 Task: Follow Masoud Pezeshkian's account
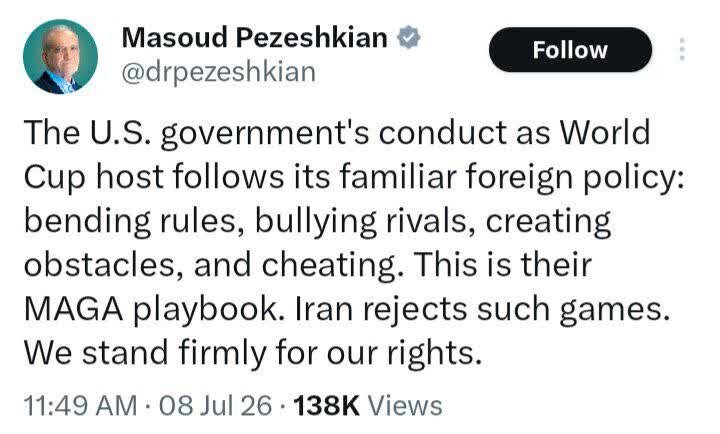pyautogui.click(x=570, y=50)
